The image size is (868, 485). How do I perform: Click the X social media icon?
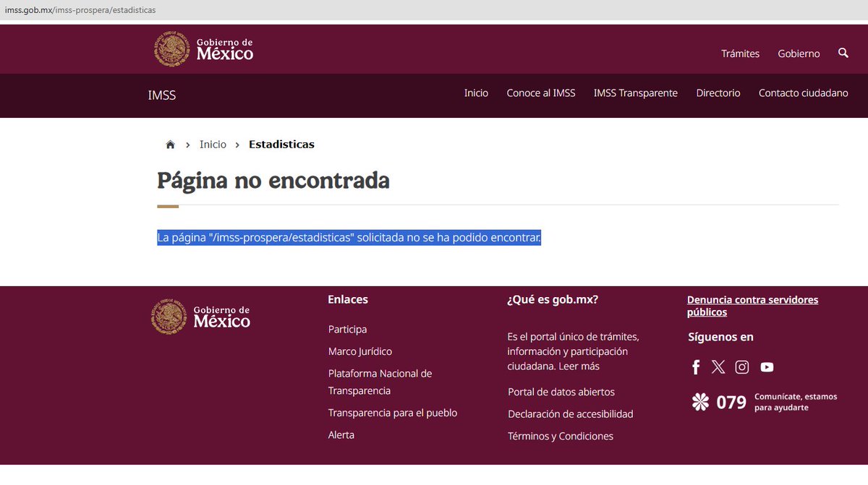(x=718, y=367)
